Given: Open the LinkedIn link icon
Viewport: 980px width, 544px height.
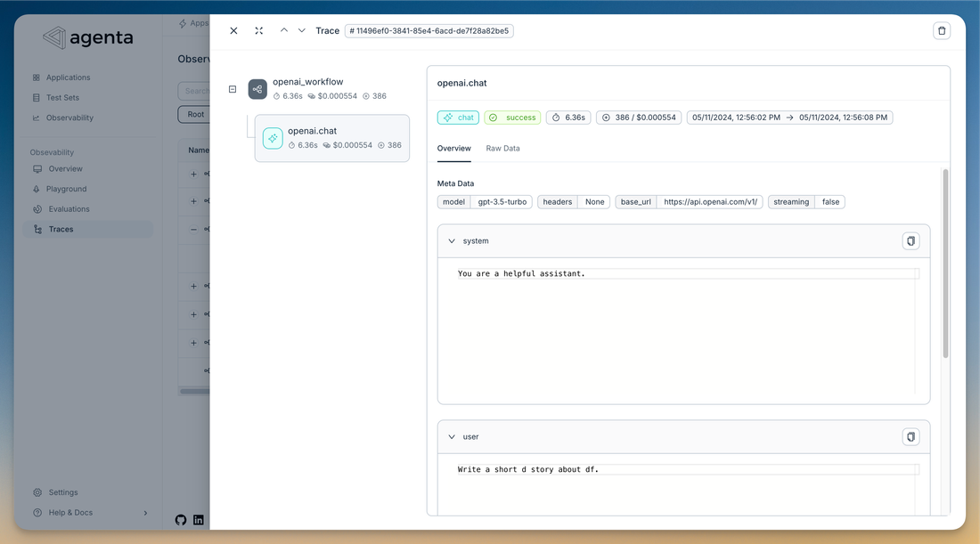Looking at the screenshot, I should [198, 520].
